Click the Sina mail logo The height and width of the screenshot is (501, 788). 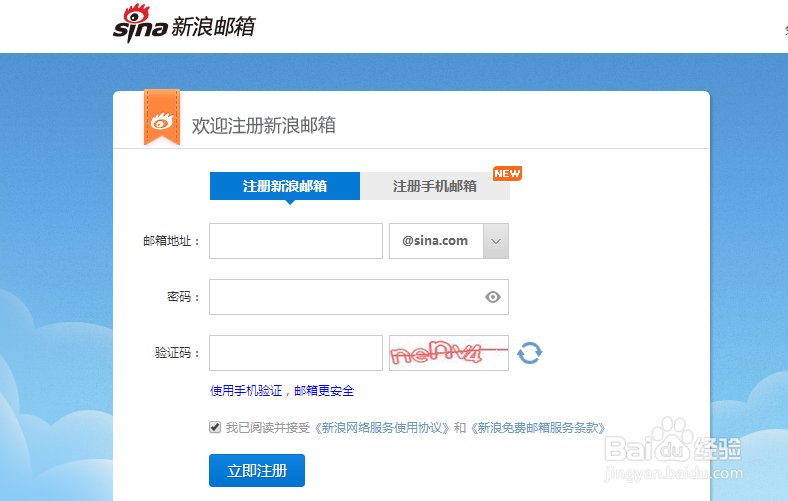pos(184,24)
